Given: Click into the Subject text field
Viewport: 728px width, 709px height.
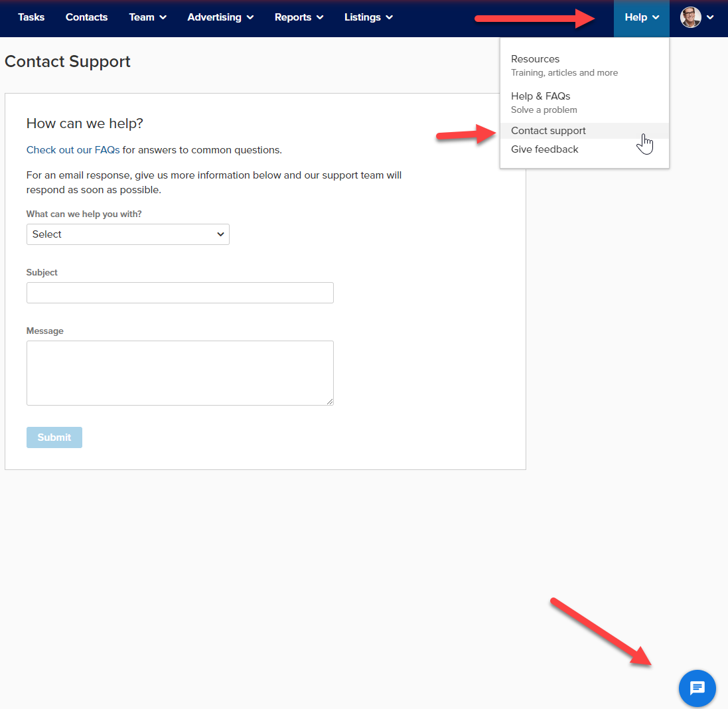Looking at the screenshot, I should (180, 293).
